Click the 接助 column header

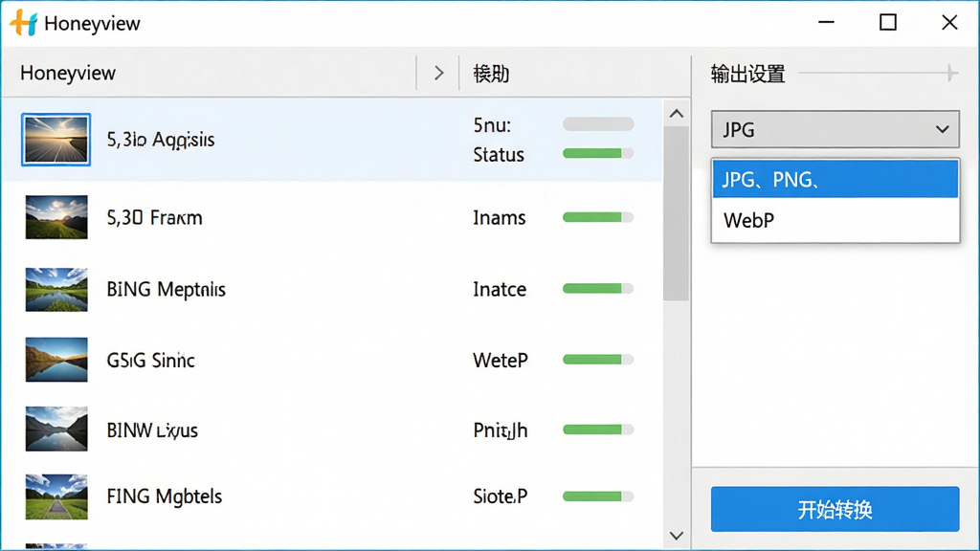point(491,74)
